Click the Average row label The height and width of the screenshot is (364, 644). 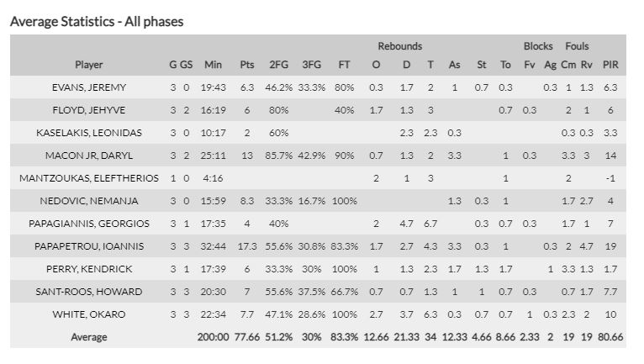pyautogui.click(x=89, y=337)
